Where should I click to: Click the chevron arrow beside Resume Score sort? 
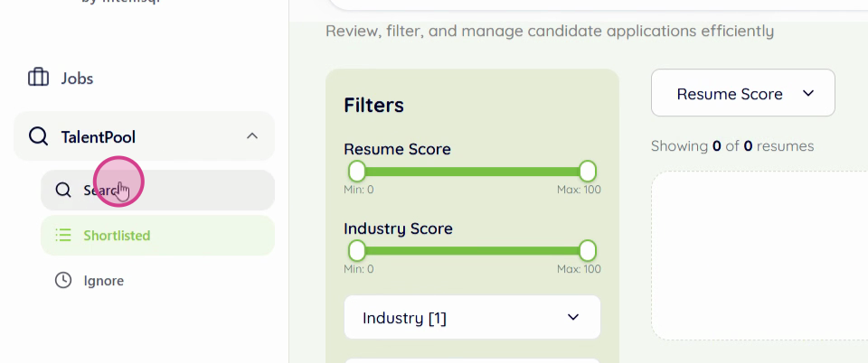808,93
